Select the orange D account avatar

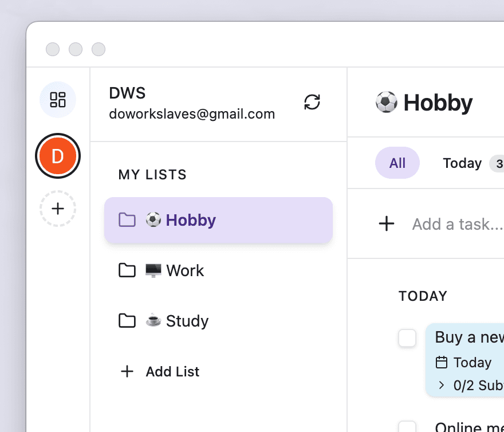58,156
